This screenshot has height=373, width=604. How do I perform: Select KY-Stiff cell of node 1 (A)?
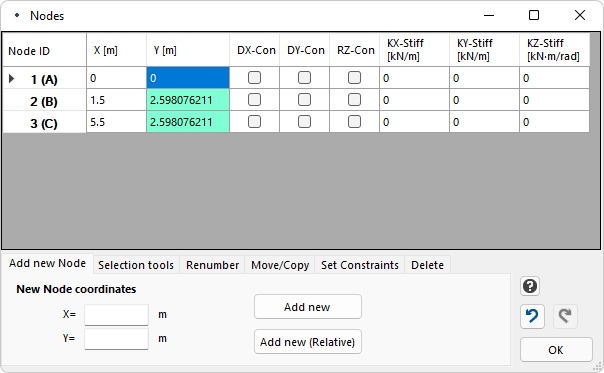pyautogui.click(x=485, y=78)
